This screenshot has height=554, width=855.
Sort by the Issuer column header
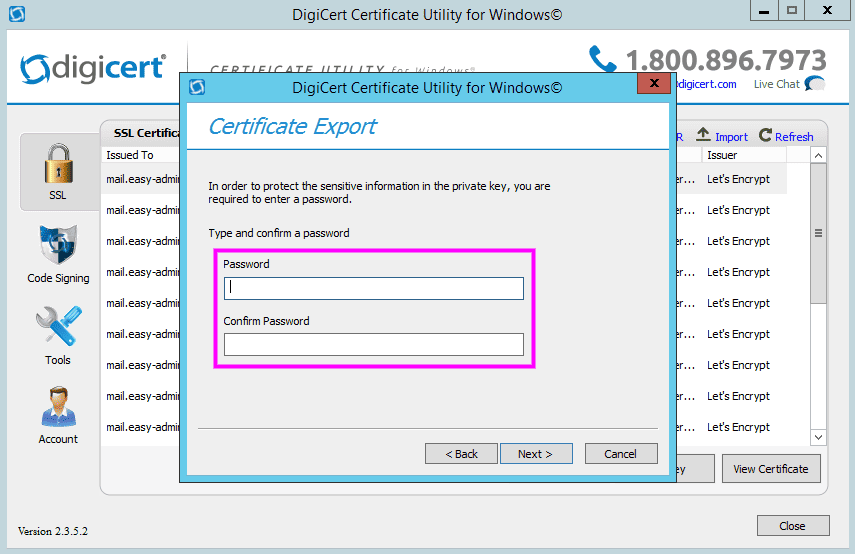[x=744, y=155]
